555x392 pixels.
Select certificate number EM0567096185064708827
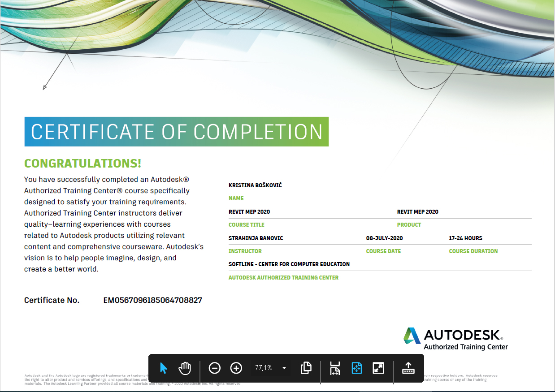tap(153, 300)
